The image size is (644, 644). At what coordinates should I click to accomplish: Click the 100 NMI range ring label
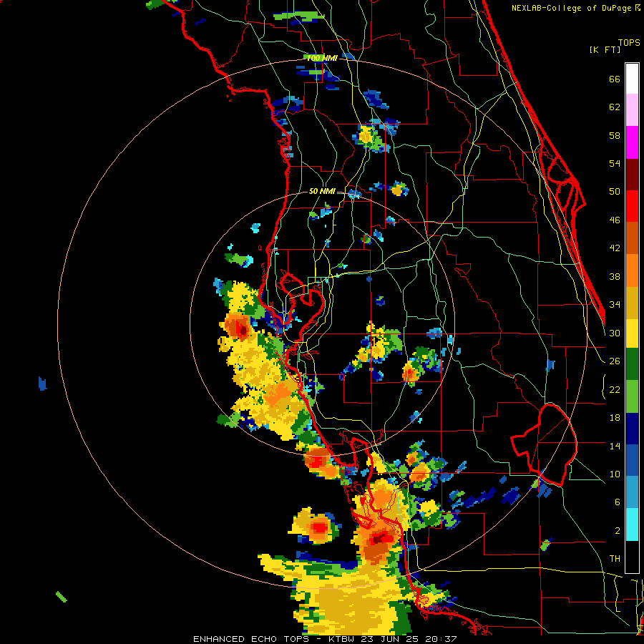pos(323,59)
